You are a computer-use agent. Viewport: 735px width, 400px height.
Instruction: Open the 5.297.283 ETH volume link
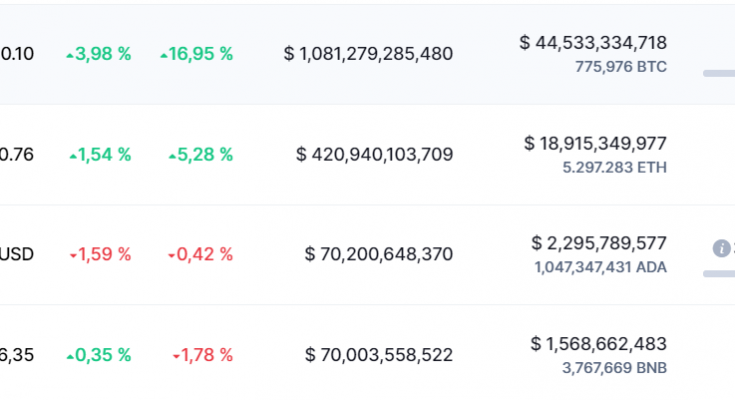[615, 167]
